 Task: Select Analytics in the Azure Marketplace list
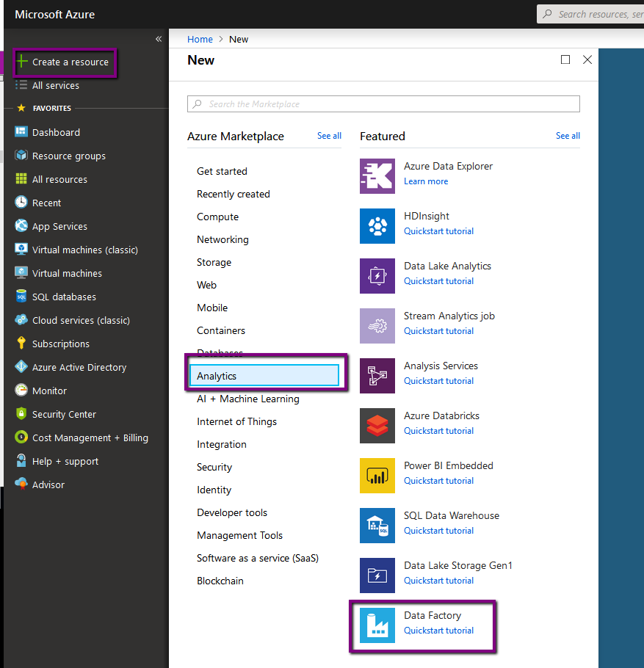coord(264,376)
